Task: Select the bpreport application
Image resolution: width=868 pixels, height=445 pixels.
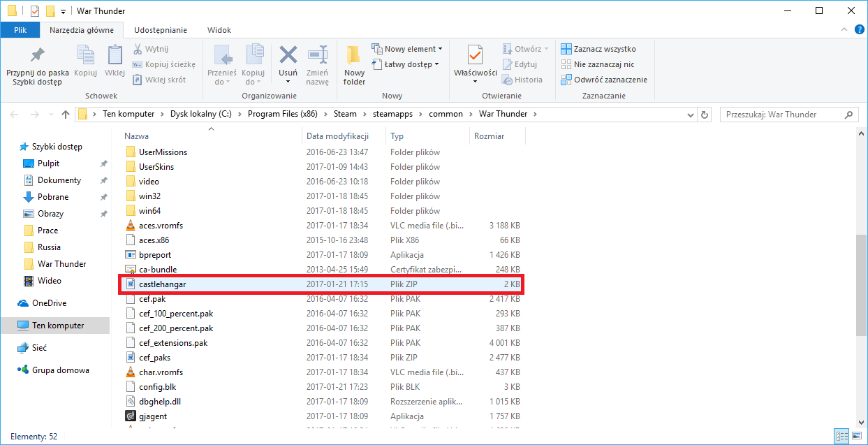Action: tap(322, 254)
